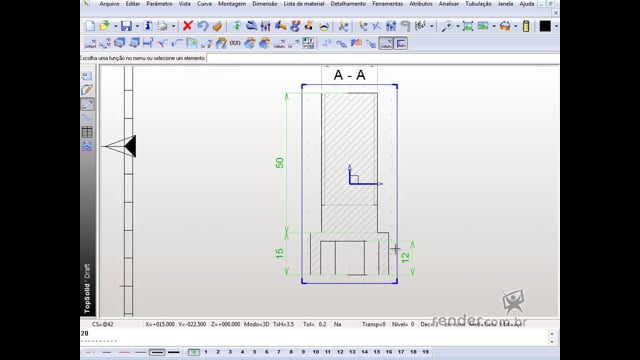Expand the render image dropdown arrow
Screen dimensions: 640x360
pos(494,27)
